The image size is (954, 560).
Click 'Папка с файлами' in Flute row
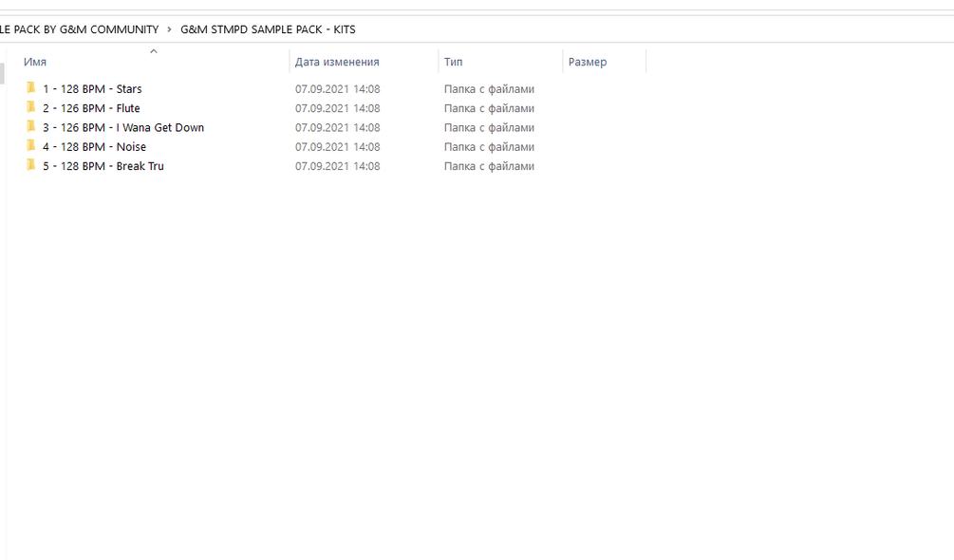click(489, 108)
